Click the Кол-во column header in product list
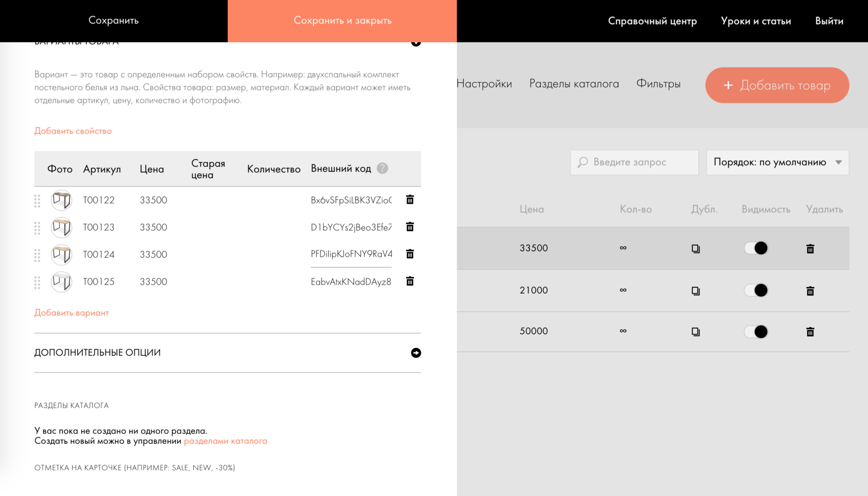 point(636,209)
